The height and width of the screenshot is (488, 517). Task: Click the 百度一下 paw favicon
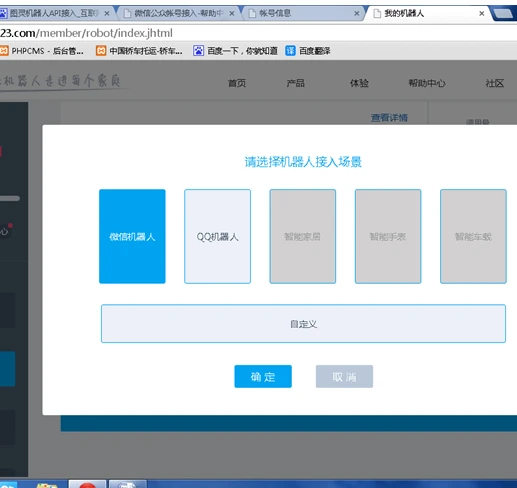tap(198, 51)
